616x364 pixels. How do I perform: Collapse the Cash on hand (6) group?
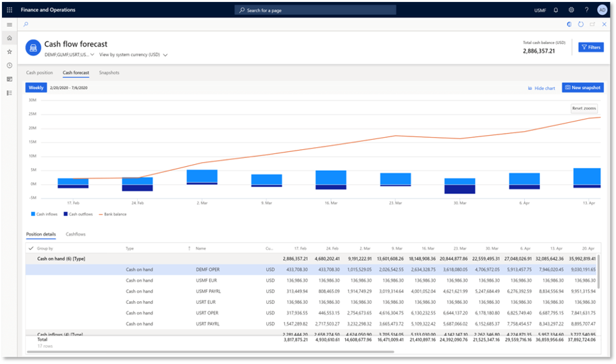61,259
